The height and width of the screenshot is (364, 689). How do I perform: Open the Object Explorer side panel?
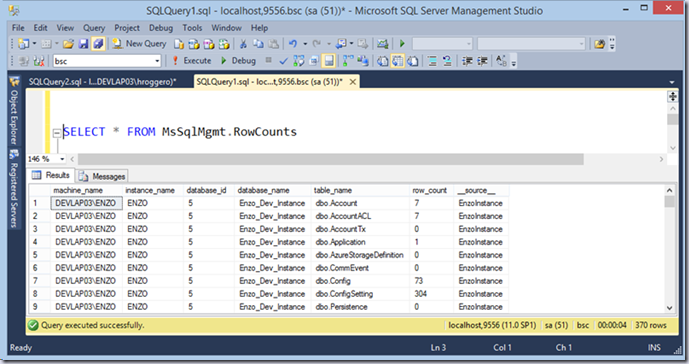pyautogui.click(x=14, y=111)
